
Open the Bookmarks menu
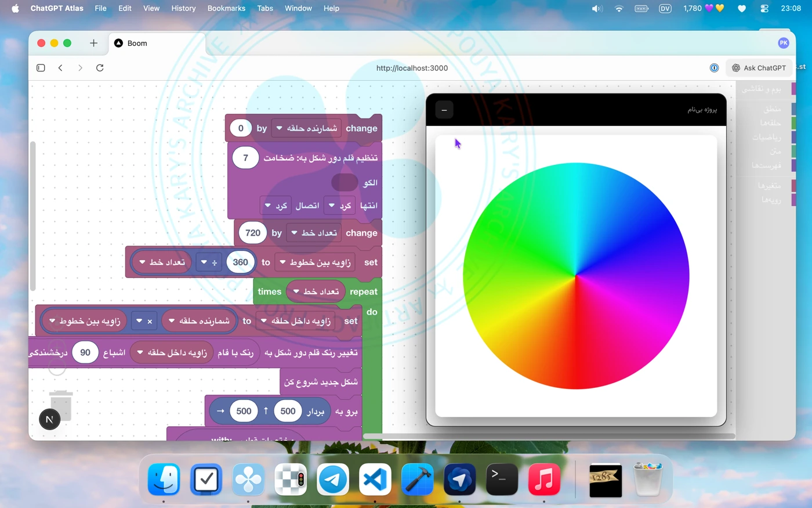click(x=226, y=8)
